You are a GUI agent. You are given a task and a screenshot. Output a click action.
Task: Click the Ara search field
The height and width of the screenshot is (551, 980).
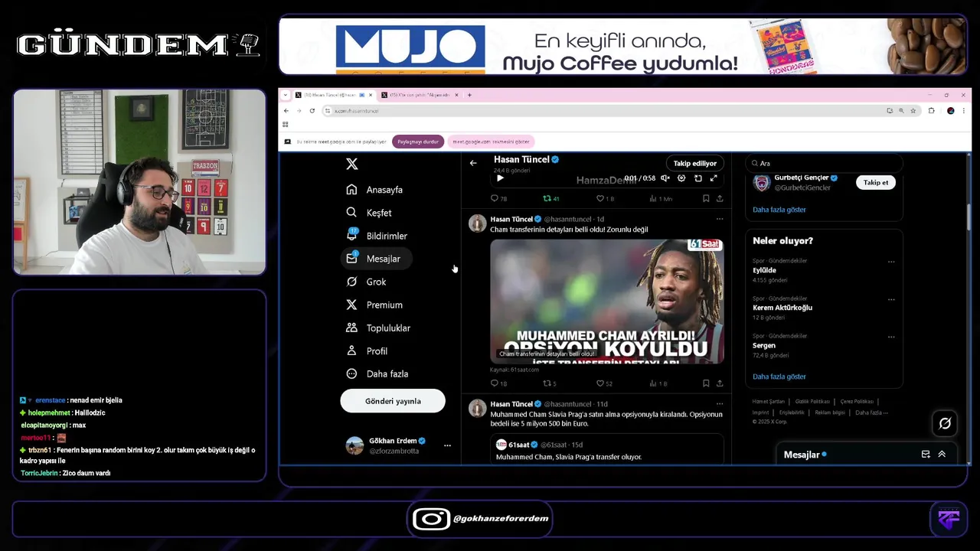(x=824, y=163)
